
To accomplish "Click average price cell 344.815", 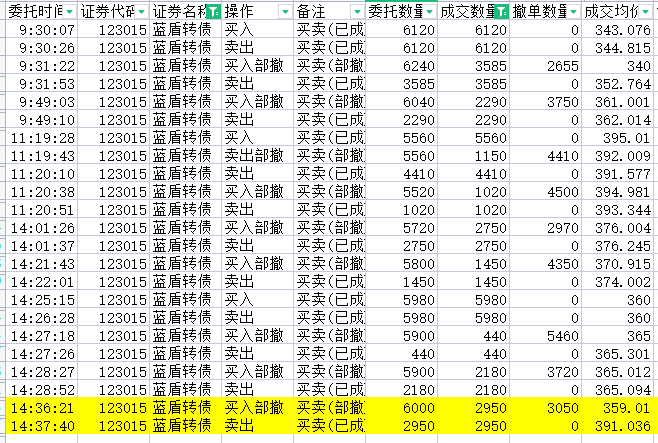I will [619, 48].
